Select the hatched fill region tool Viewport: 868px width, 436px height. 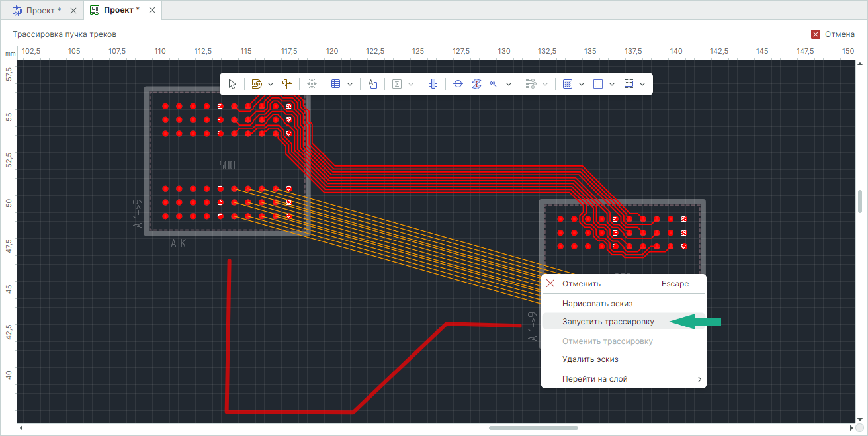pyautogui.click(x=567, y=84)
